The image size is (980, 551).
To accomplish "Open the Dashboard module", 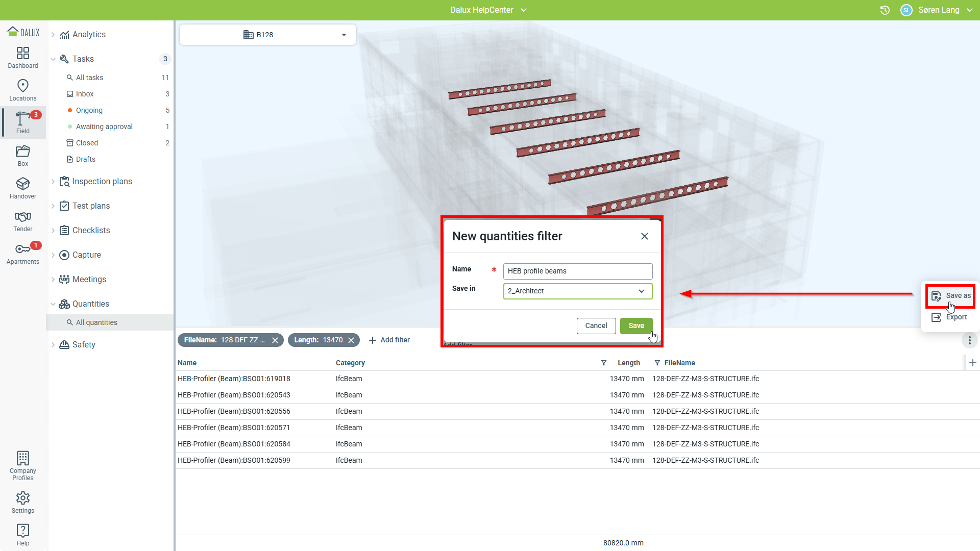I will coord(23,57).
